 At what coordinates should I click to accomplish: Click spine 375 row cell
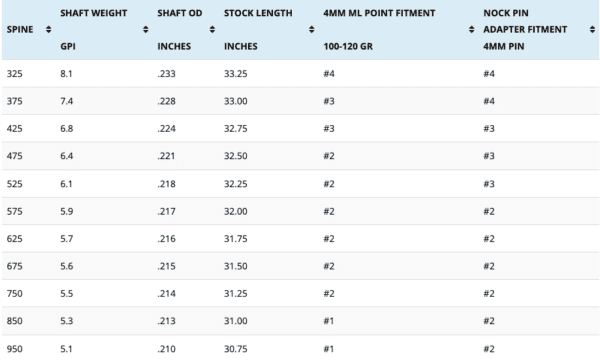pyautogui.click(x=15, y=101)
